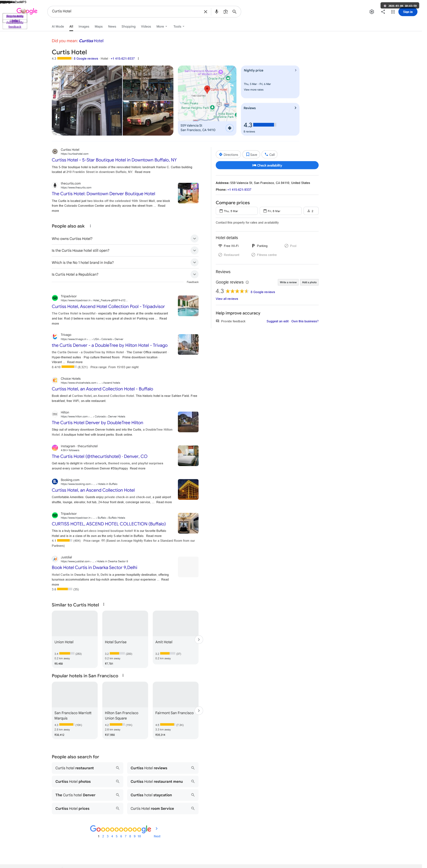427x868 pixels.
Task: Open more options beside hotel phone number
Action: coord(138,59)
